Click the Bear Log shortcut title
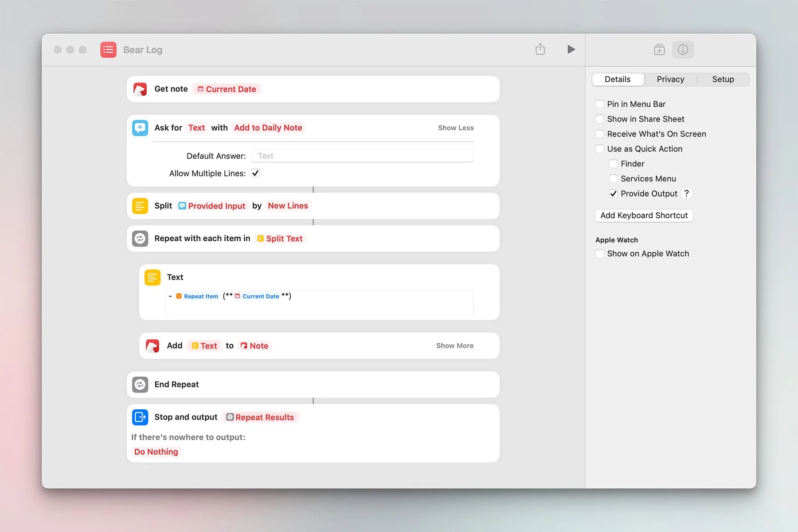 [143, 50]
